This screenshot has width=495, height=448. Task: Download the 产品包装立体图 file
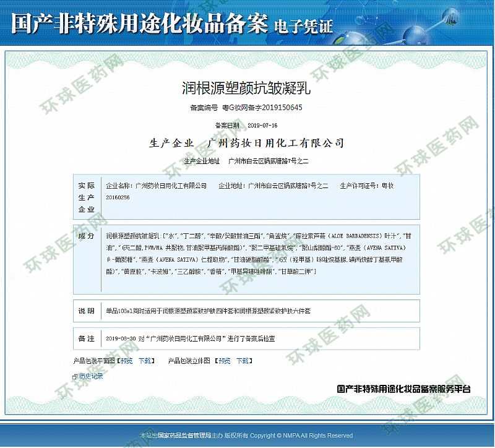point(243,360)
